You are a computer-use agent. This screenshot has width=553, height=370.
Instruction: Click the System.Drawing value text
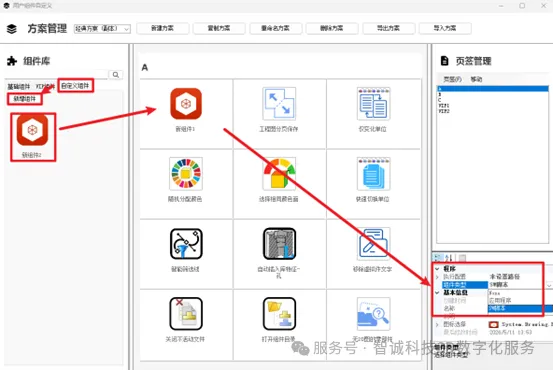pyautogui.click(x=527, y=324)
